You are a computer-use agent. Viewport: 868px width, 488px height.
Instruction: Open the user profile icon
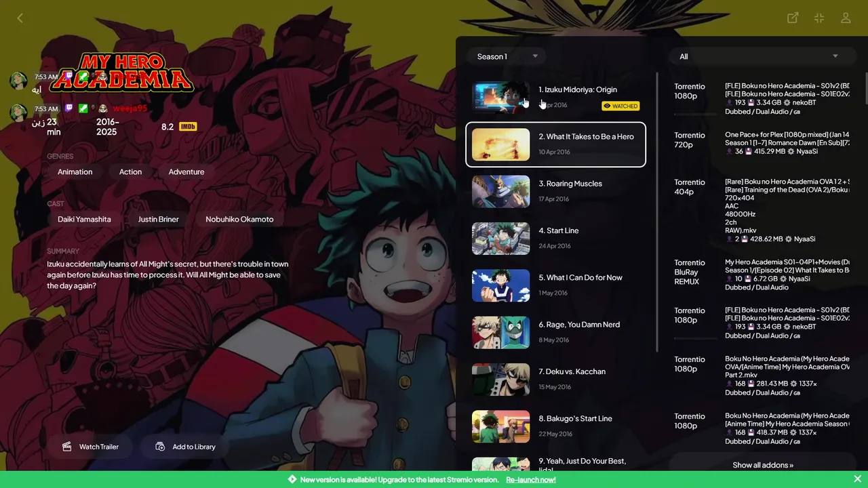coord(846,18)
